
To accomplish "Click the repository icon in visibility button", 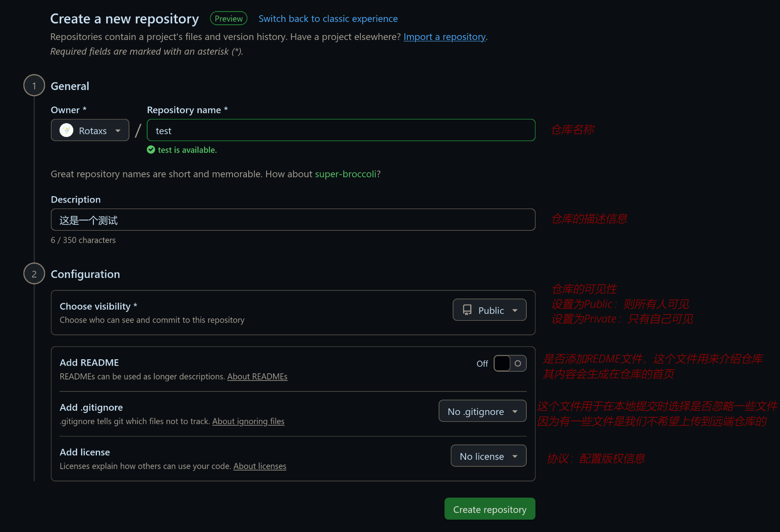I will point(467,310).
